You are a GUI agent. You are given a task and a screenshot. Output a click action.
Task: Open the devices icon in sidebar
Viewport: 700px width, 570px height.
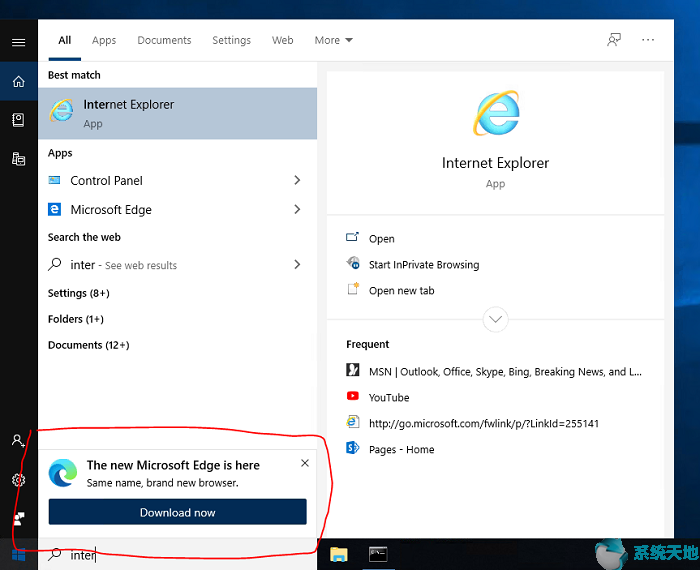(x=18, y=158)
